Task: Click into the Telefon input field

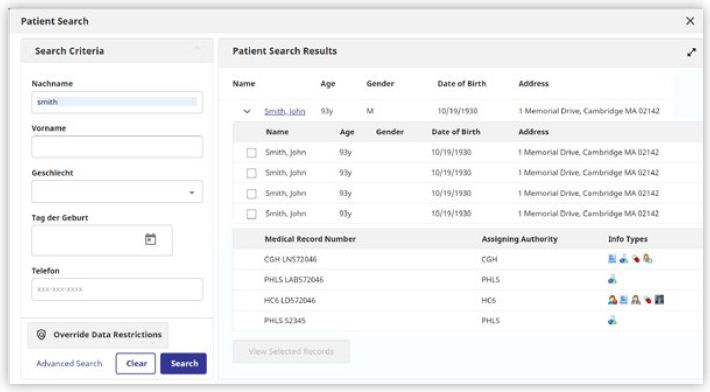Action: coord(117,289)
